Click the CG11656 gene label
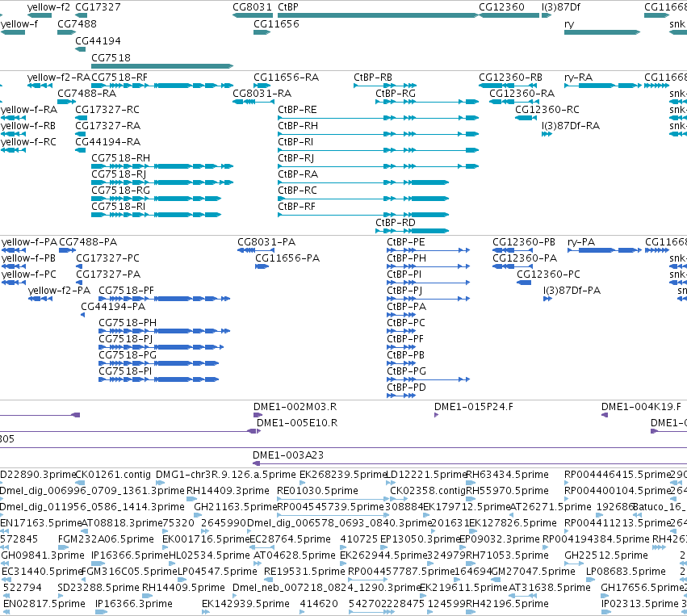The image size is (687, 616). point(276,23)
